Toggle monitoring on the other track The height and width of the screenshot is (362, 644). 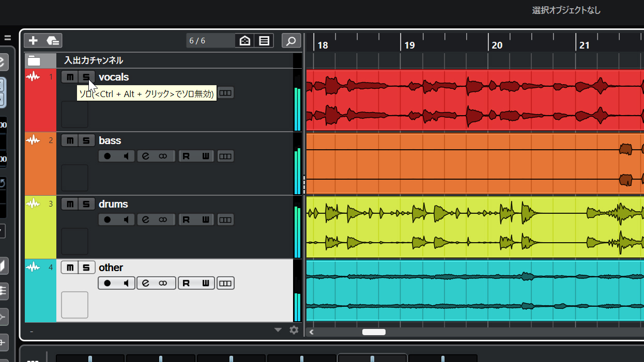[126, 283]
